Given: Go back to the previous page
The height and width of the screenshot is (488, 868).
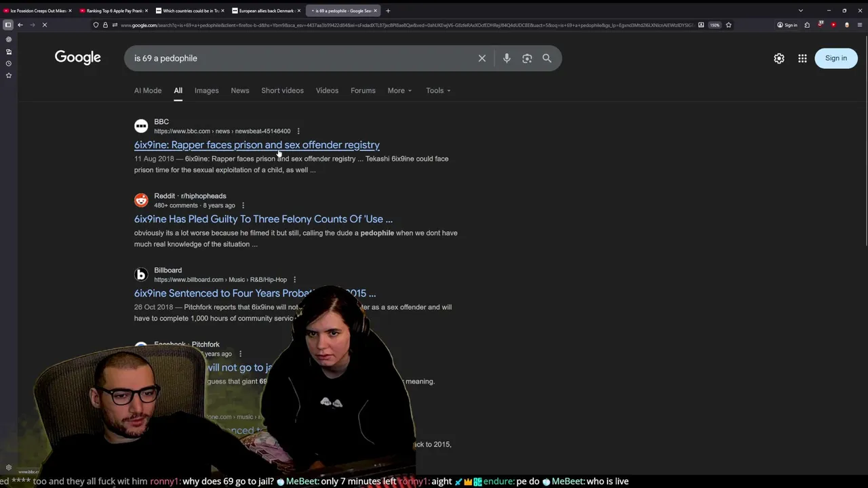Looking at the screenshot, I should tap(20, 25).
